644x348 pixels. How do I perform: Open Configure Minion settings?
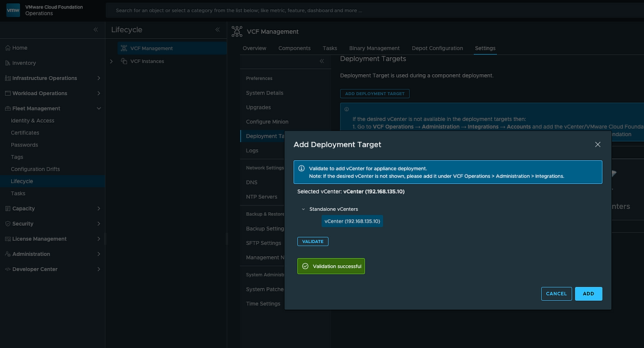pos(267,122)
